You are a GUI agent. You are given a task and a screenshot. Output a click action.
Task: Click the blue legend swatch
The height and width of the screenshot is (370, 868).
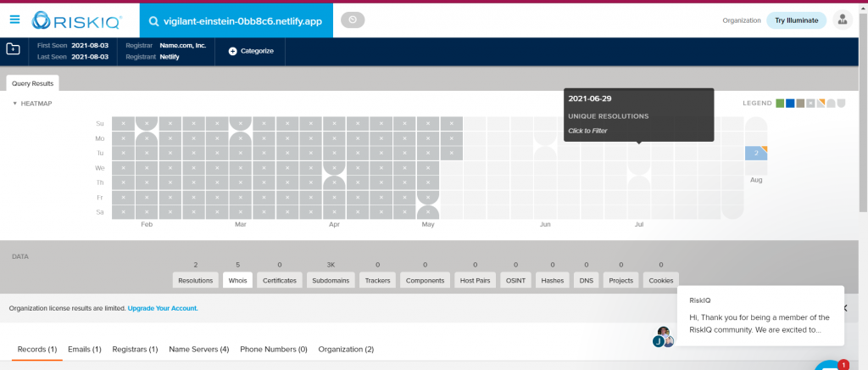790,103
